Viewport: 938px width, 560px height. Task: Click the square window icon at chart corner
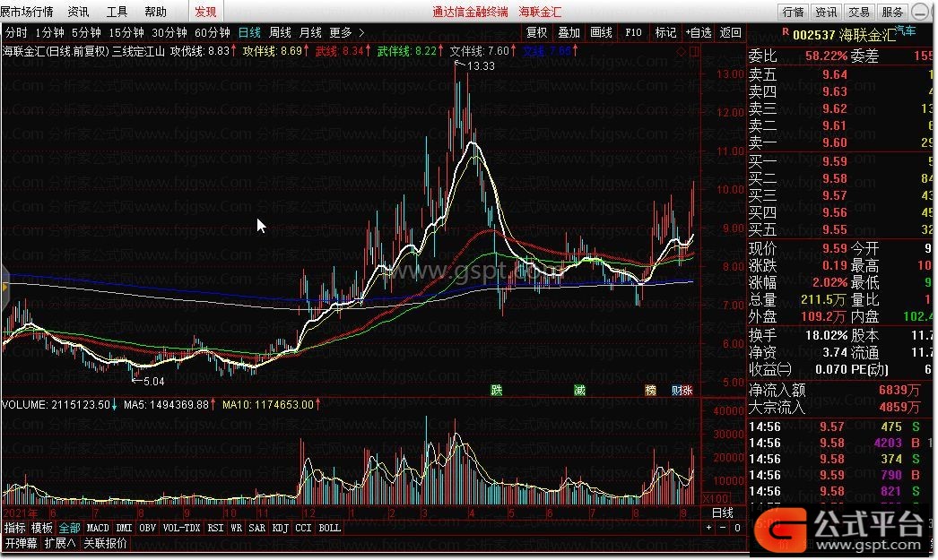point(693,52)
